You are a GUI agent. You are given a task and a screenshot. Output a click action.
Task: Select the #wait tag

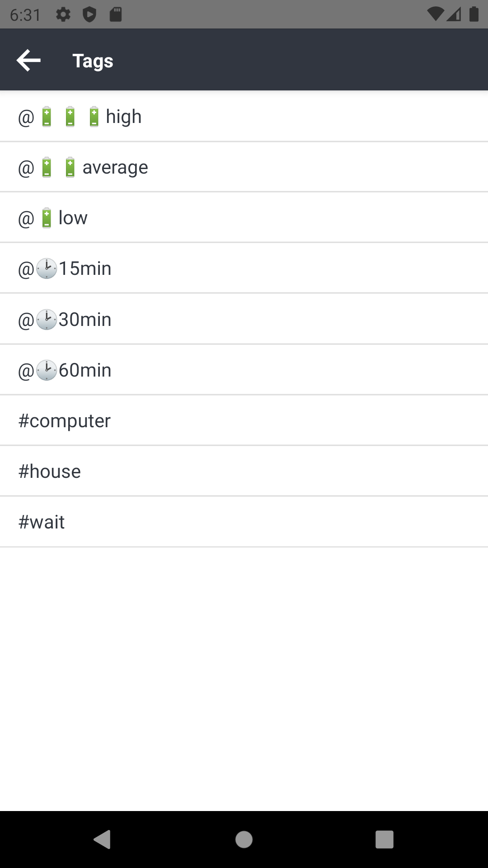[41, 521]
